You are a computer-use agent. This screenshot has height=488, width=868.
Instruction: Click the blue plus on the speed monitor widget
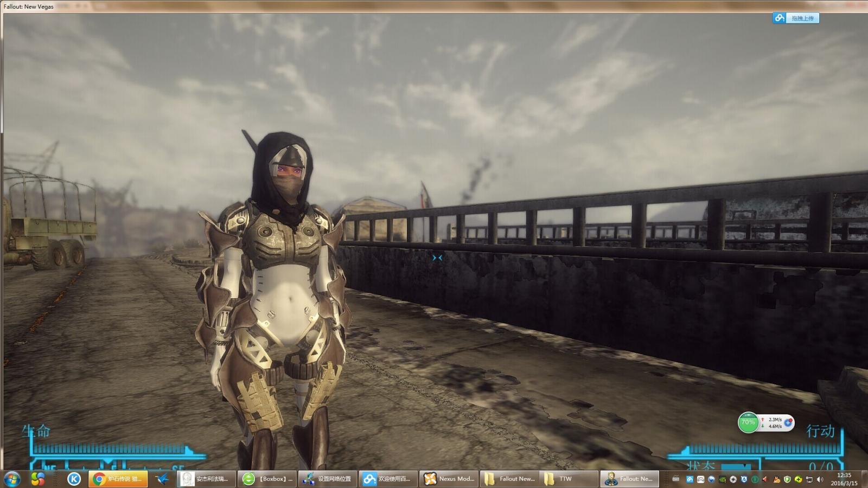pos(788,422)
